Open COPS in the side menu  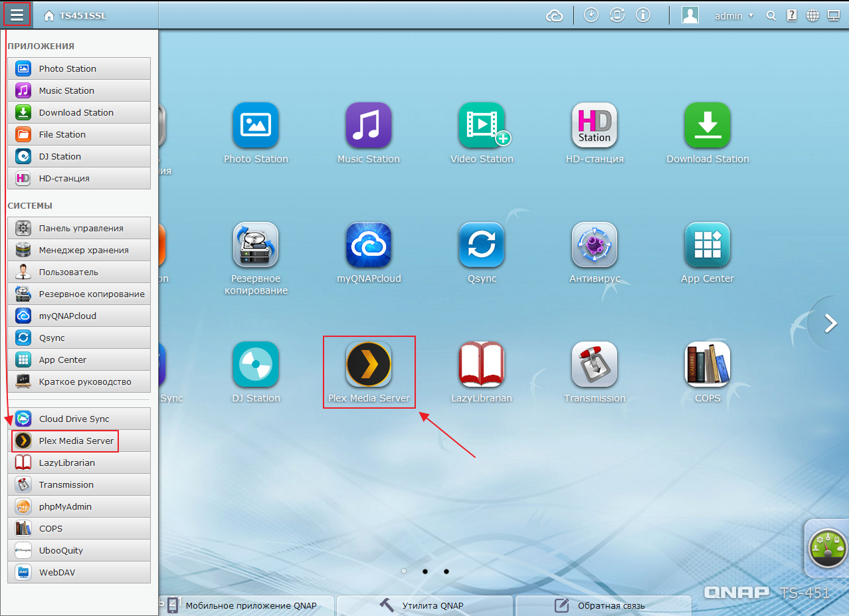(79, 528)
